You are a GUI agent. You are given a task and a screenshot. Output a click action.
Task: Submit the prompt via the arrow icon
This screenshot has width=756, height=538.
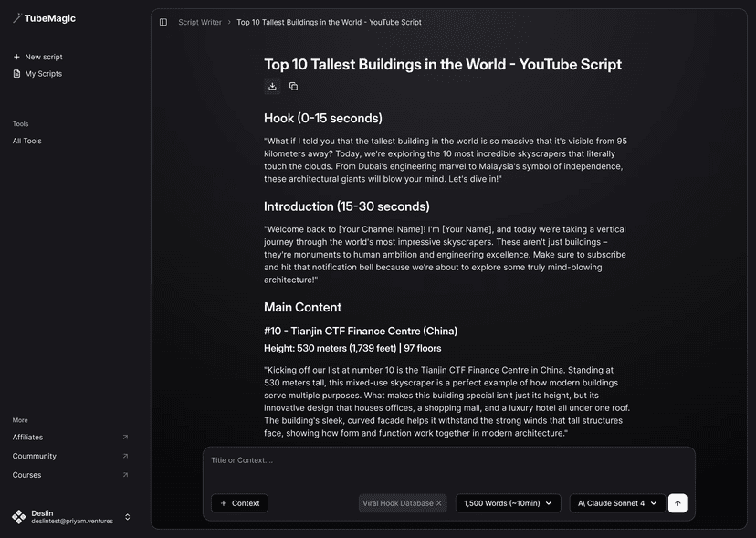677,502
